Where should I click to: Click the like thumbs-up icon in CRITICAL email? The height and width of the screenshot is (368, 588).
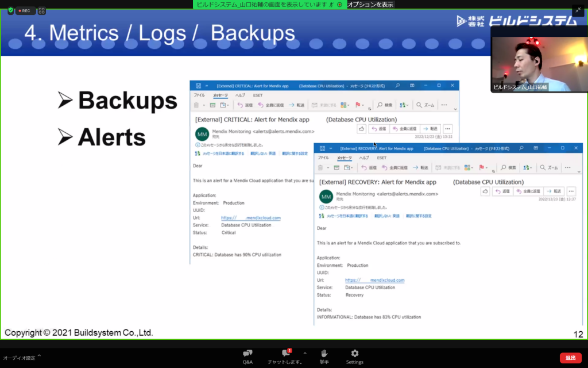361,129
